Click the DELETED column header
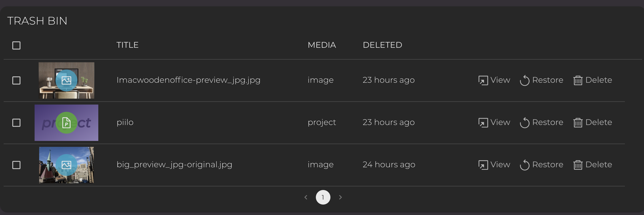Screen dimensions: 644x215 pyautogui.click(x=382, y=45)
